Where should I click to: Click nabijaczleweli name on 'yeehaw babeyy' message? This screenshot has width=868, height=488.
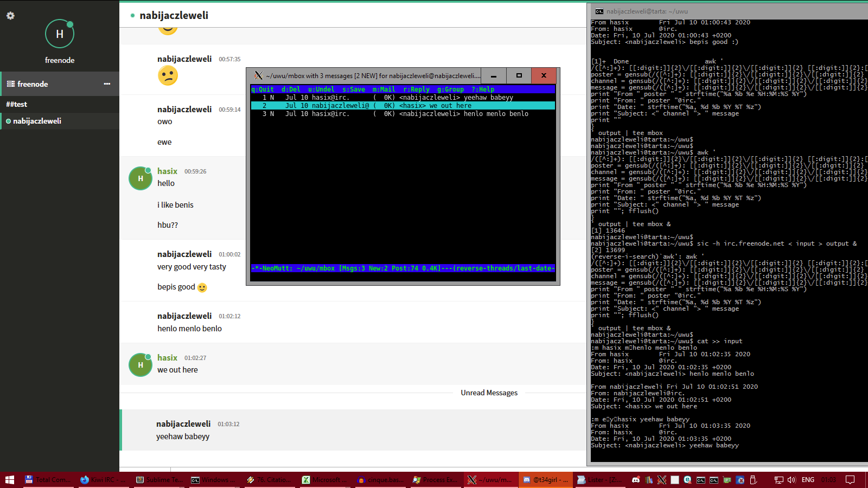(183, 424)
